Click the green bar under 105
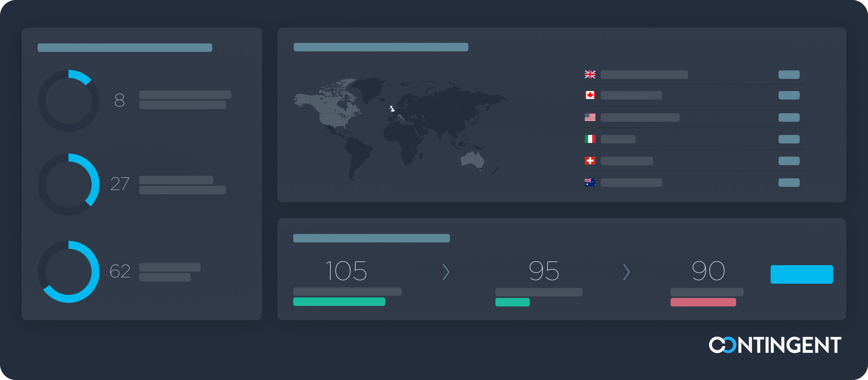The height and width of the screenshot is (380, 868). click(x=339, y=301)
